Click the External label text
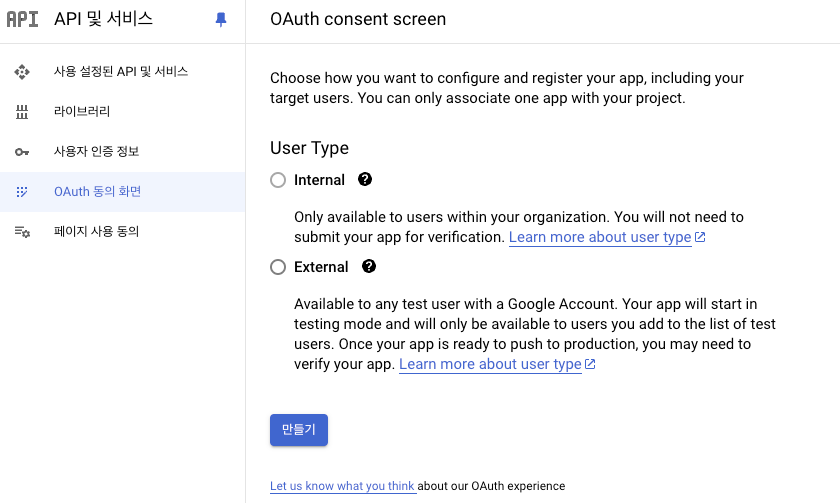 click(x=321, y=267)
